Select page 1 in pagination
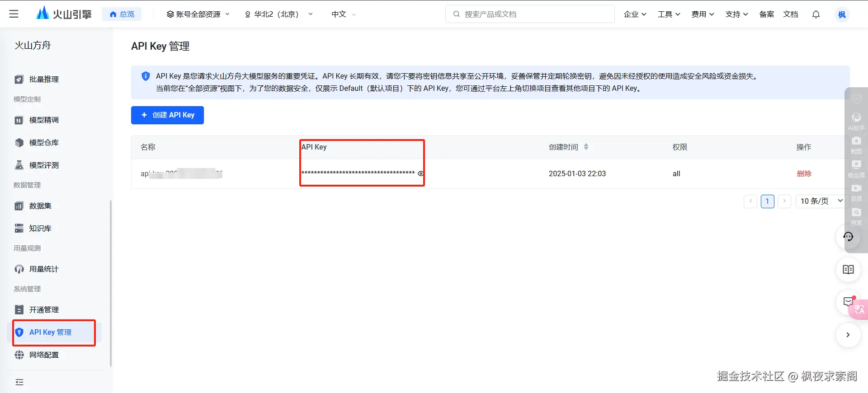This screenshot has width=868, height=393. coord(767,201)
